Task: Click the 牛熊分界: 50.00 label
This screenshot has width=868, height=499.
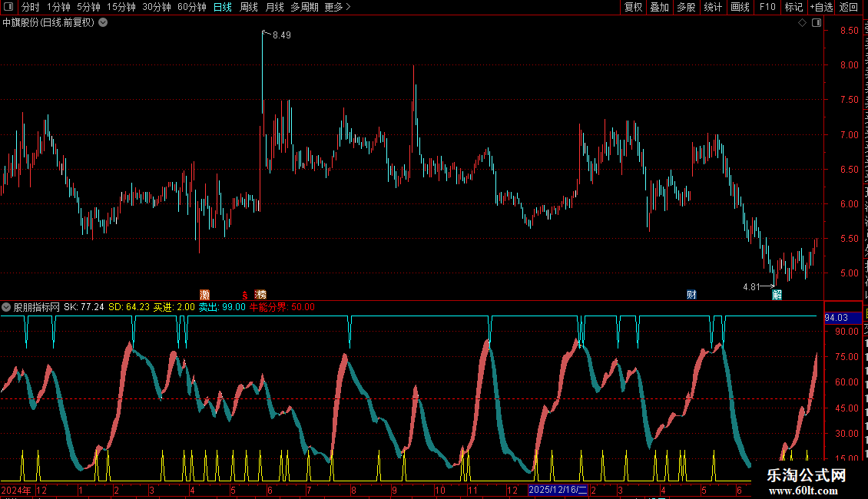Action: [283, 307]
